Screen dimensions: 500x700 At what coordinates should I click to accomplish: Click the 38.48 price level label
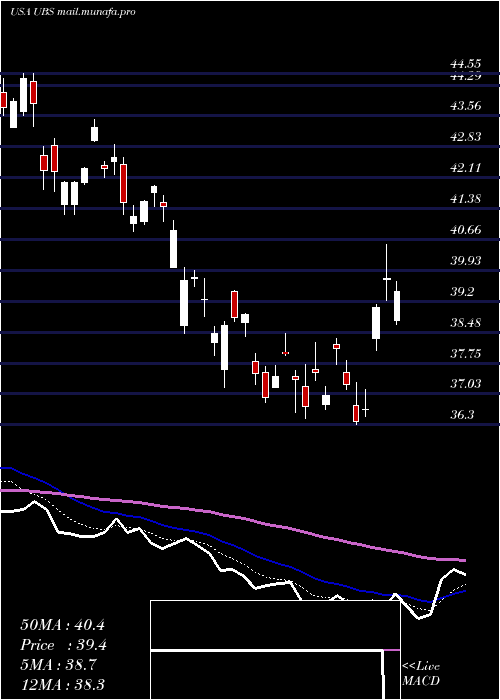coord(466,323)
